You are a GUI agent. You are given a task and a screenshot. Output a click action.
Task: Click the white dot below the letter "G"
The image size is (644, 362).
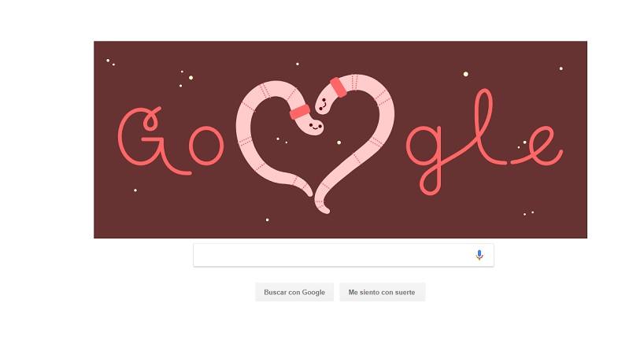(135, 190)
